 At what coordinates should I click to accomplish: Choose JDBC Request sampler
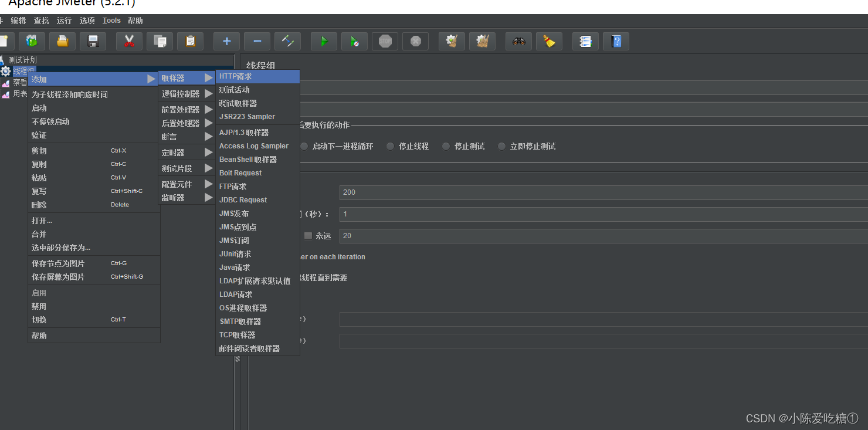[x=258, y=200]
